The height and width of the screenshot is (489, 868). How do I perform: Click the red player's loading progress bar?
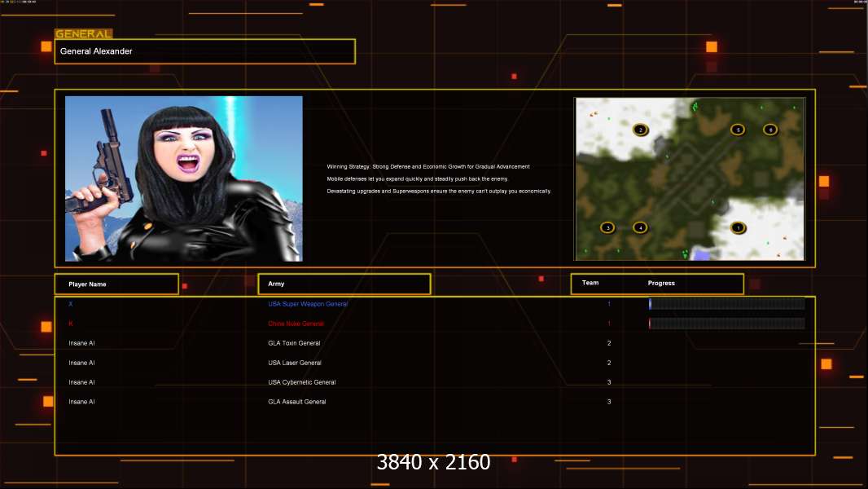(727, 324)
